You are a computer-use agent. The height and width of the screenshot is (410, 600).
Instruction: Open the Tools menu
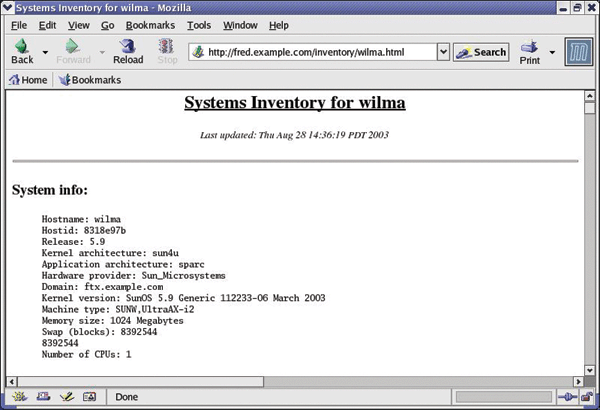(199, 24)
